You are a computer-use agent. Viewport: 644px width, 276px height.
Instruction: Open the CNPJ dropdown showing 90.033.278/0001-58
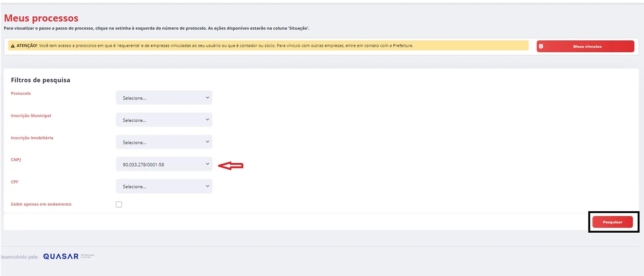point(164,164)
